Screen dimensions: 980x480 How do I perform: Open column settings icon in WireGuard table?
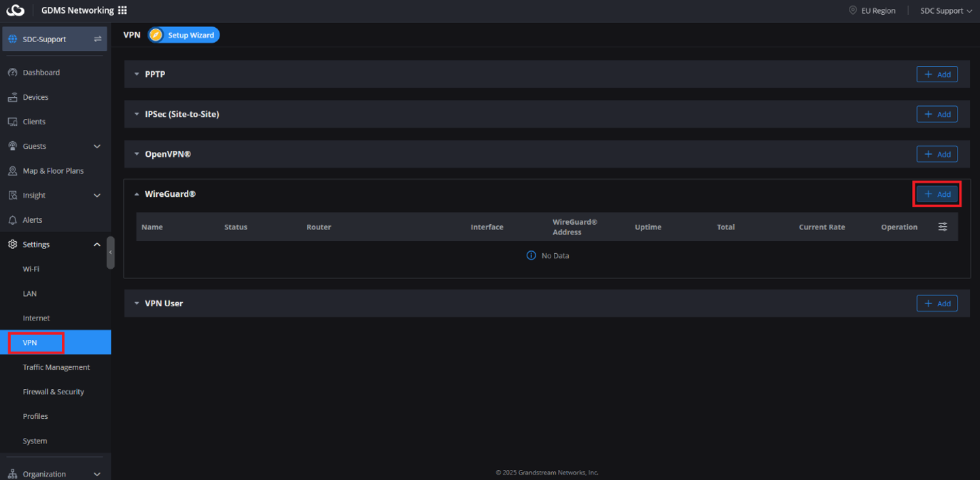pyautogui.click(x=943, y=227)
